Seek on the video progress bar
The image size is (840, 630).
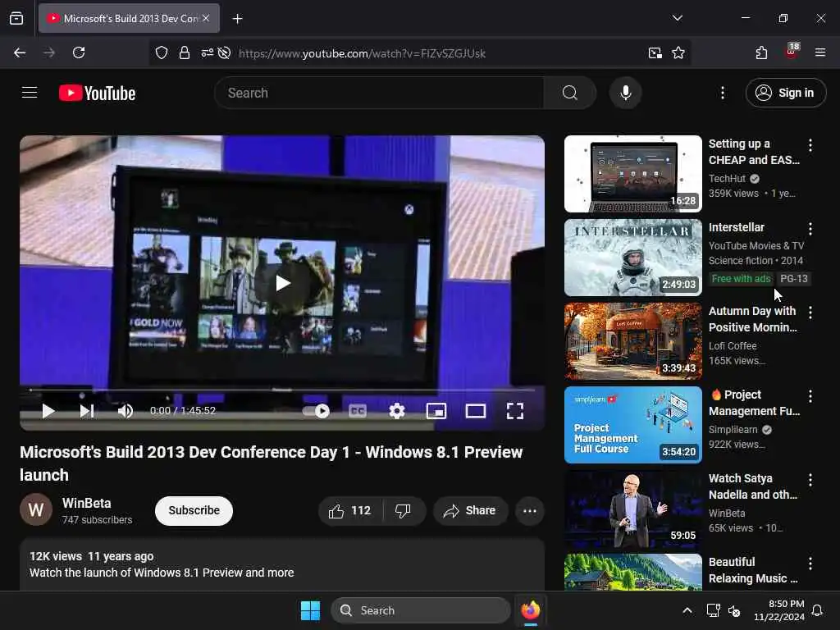(282, 390)
